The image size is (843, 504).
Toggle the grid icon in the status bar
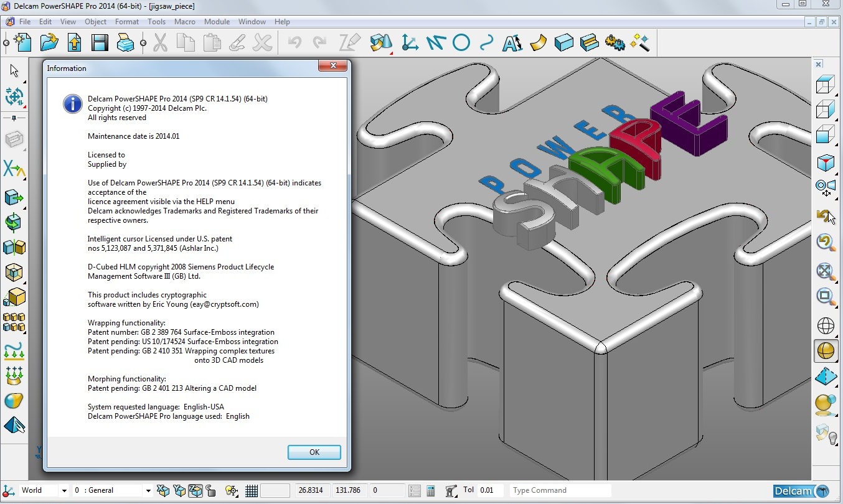[252, 490]
